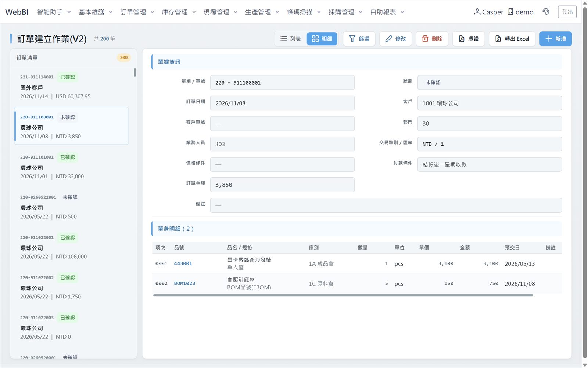Click the trash icon on 刪除
This screenshot has width=588, height=368.
[425, 39]
